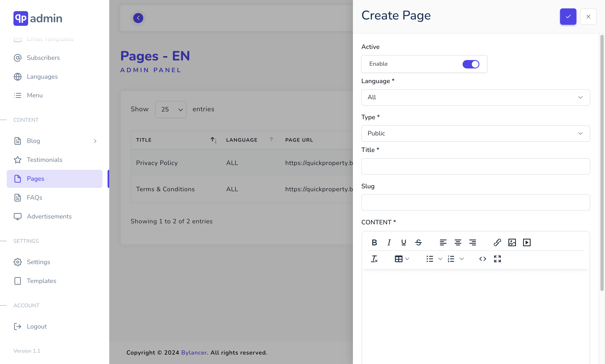Click the Title input field
This screenshot has width=605, height=364.
(475, 166)
